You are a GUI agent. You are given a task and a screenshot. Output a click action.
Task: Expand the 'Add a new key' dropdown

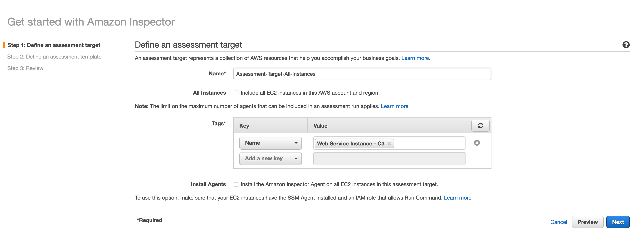coord(270,158)
